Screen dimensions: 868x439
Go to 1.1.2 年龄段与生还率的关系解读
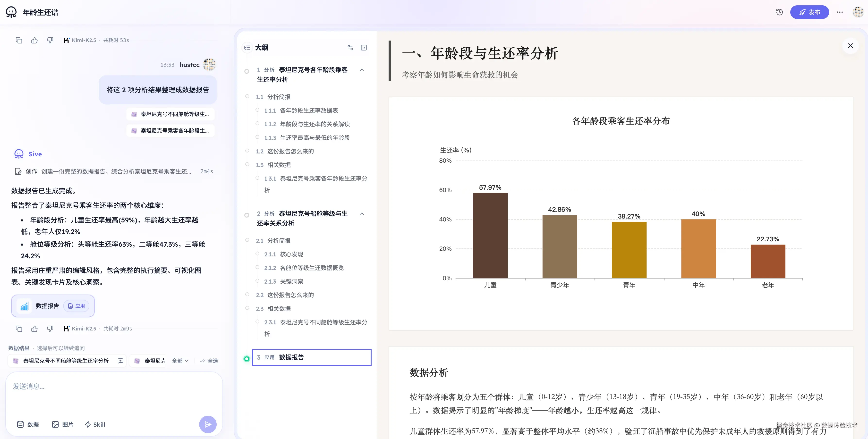307,124
